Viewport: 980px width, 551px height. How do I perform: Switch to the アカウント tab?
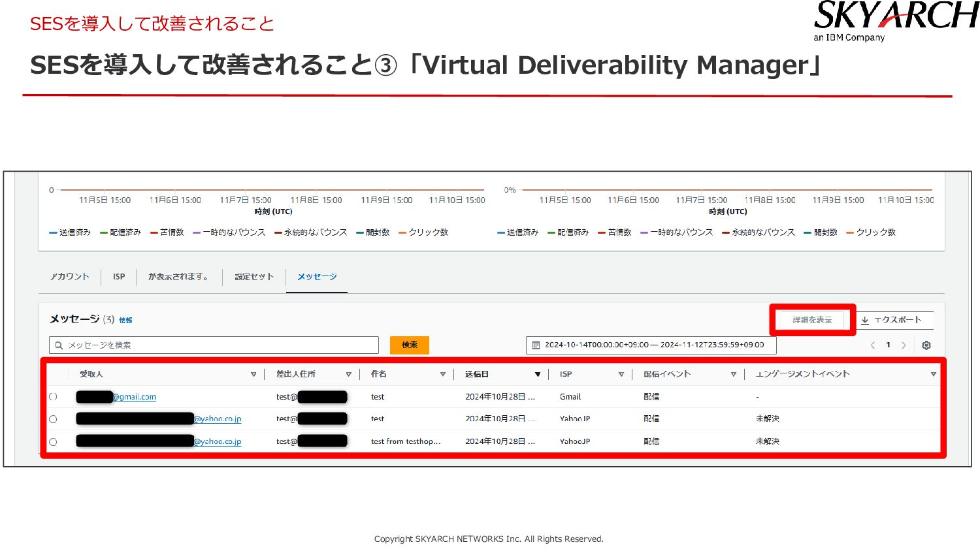[70, 277]
